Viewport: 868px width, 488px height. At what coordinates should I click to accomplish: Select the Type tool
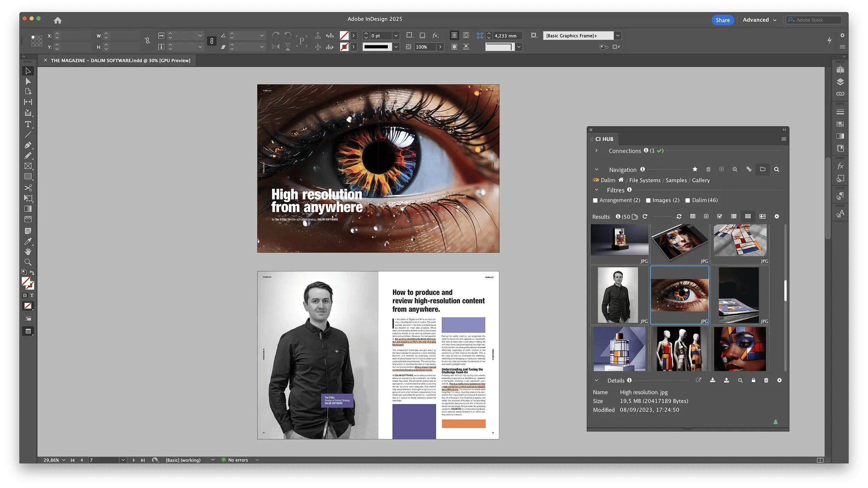[x=28, y=124]
